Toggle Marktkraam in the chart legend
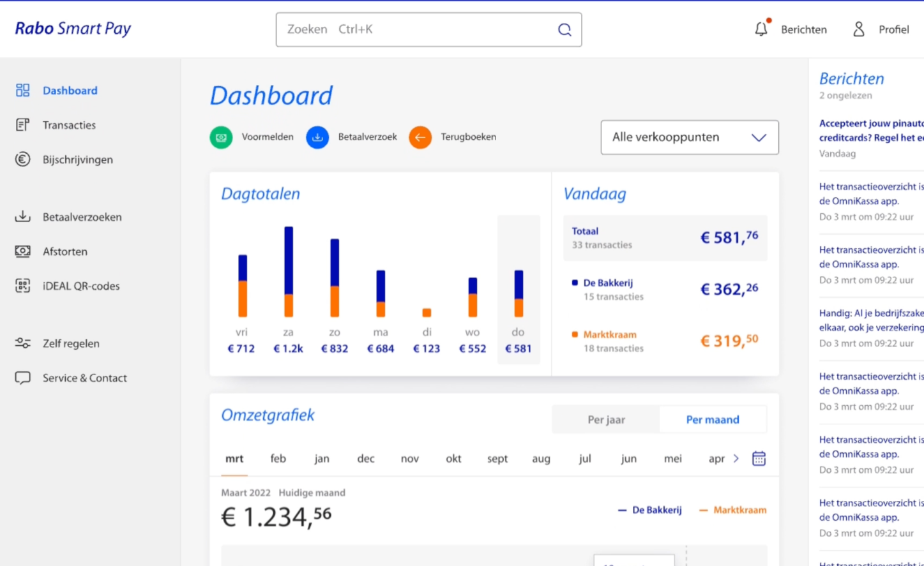The height and width of the screenshot is (566, 924). (733, 510)
